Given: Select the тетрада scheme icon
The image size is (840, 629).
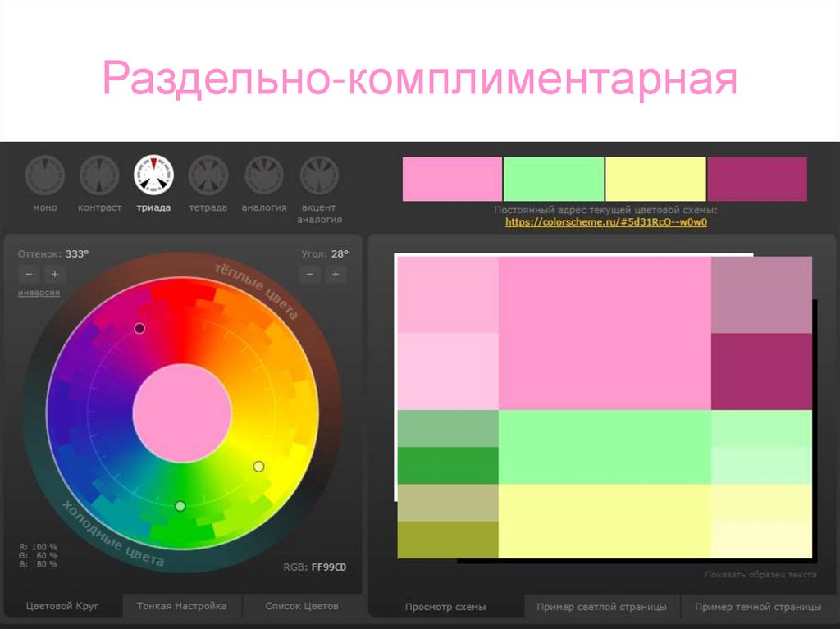Looking at the screenshot, I should coord(208,175).
